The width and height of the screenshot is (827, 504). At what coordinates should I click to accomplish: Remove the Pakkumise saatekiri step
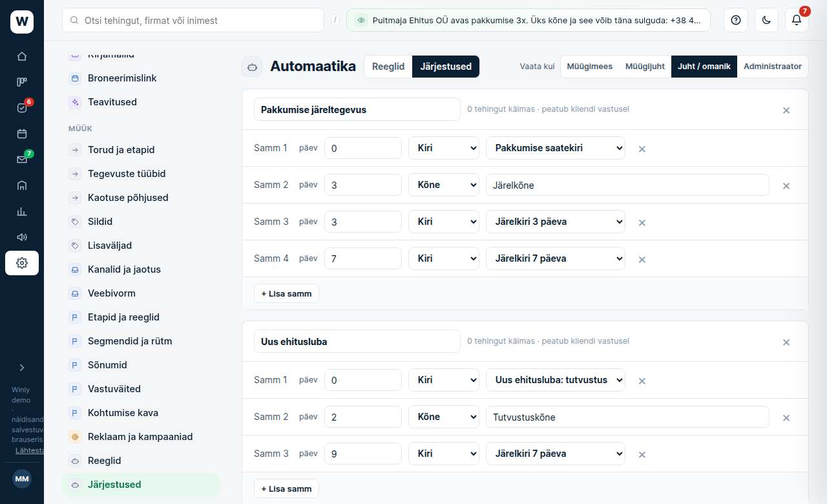coord(642,149)
